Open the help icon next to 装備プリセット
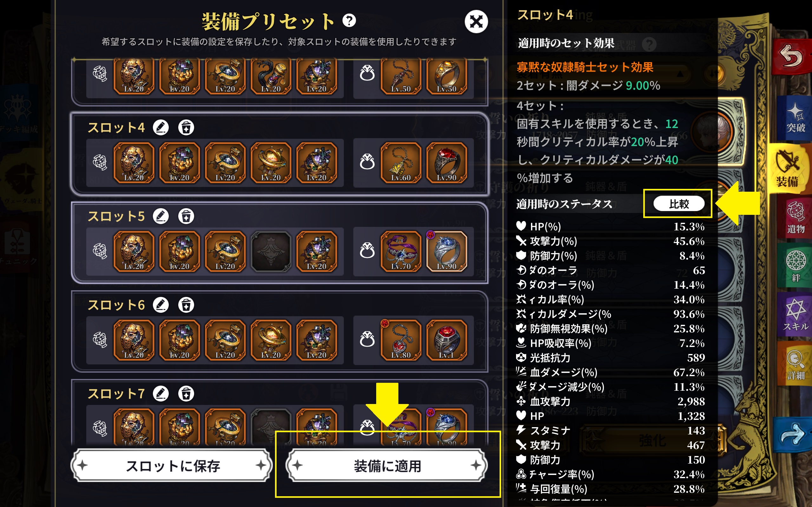 (x=349, y=21)
